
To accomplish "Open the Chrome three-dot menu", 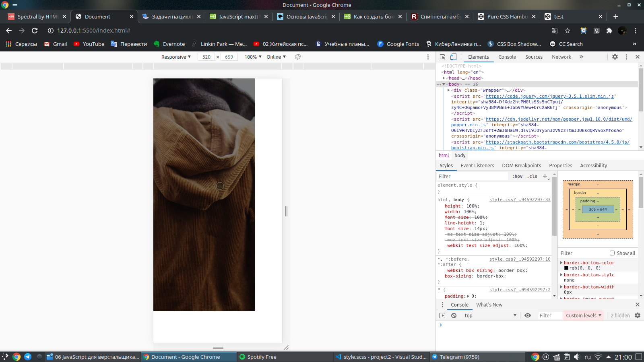I will pyautogui.click(x=635, y=31).
